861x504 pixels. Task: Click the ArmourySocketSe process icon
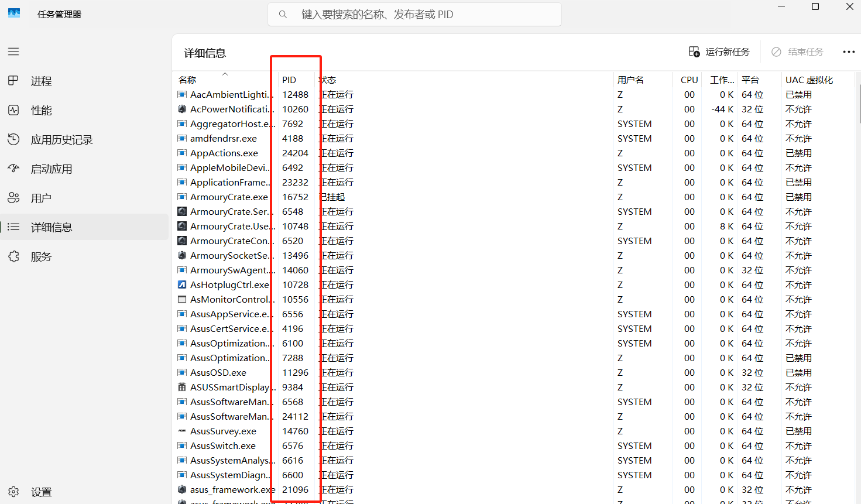(182, 255)
